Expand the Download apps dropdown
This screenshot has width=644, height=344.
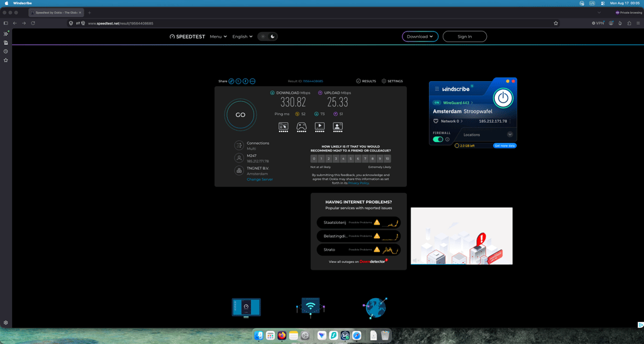tap(419, 36)
